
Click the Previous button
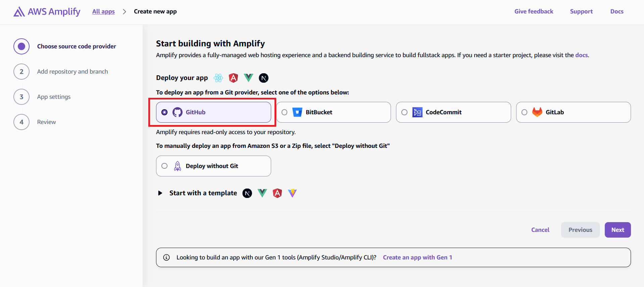click(580, 230)
